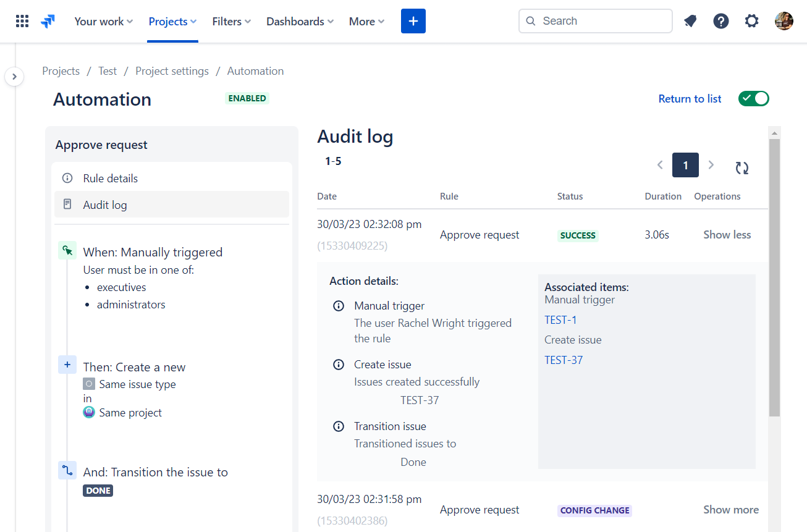Show more on the config change entry
This screenshot has width=807, height=532.
click(731, 509)
